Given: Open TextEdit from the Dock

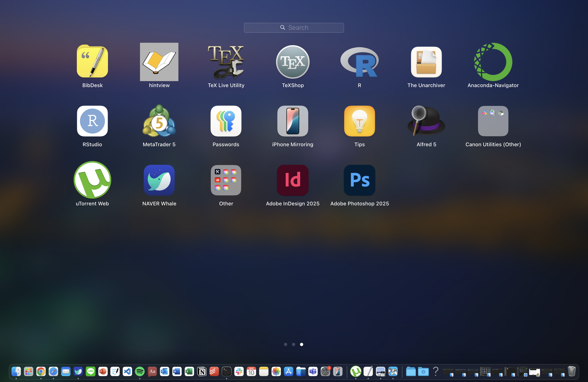Looking at the screenshot, I should click(368, 371).
